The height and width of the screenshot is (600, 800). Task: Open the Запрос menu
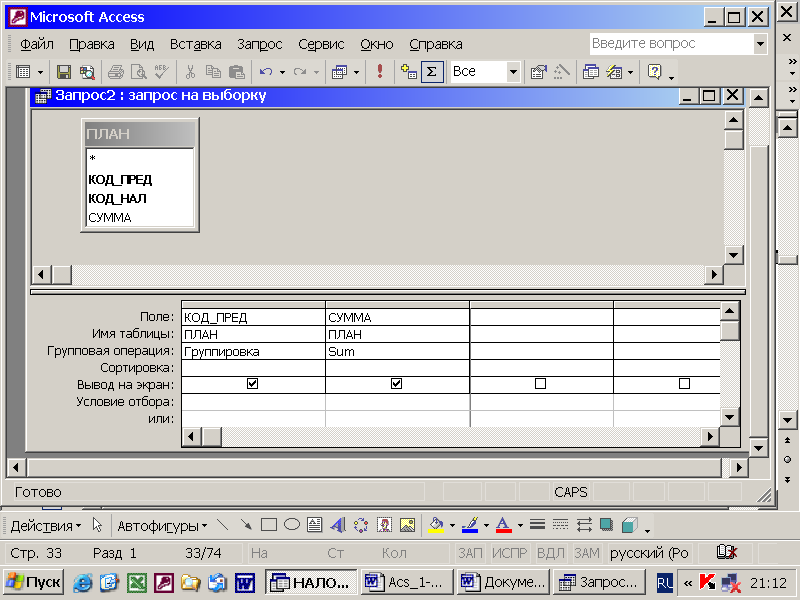click(x=259, y=44)
